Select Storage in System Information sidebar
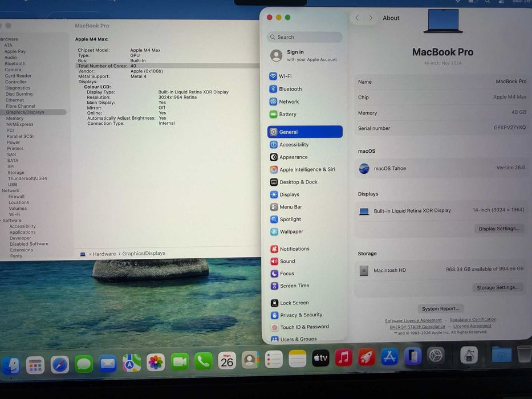532x399 pixels. (x=16, y=172)
